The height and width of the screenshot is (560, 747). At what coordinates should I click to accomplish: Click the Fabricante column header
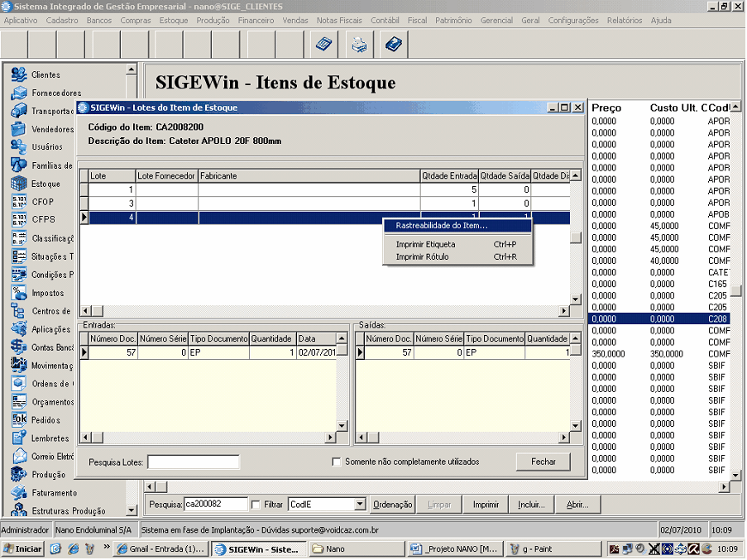click(309, 175)
